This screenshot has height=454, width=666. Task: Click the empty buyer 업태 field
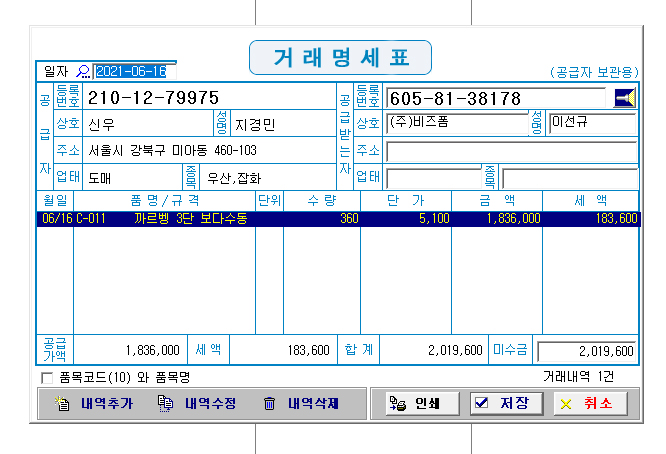[x=431, y=178]
